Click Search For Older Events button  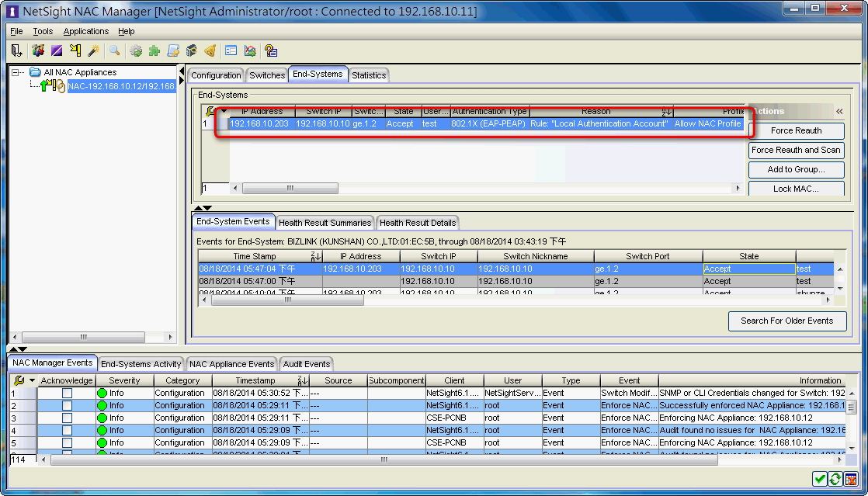pos(786,321)
